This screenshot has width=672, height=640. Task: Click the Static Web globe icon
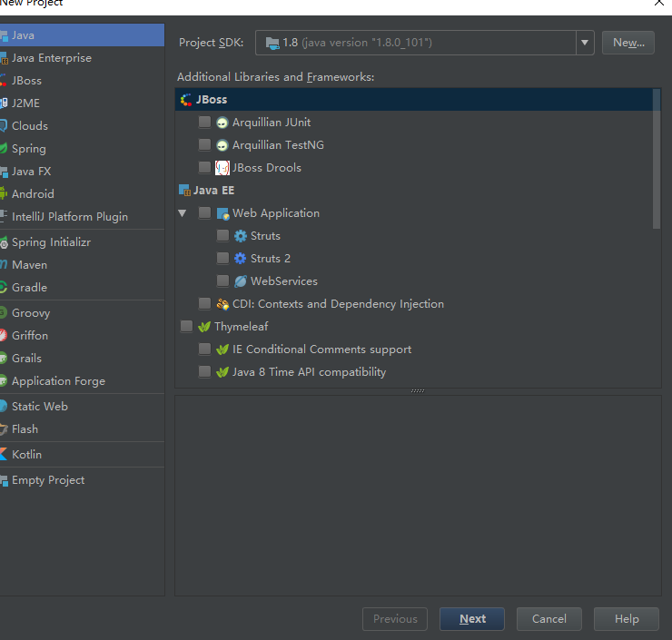click(4, 406)
